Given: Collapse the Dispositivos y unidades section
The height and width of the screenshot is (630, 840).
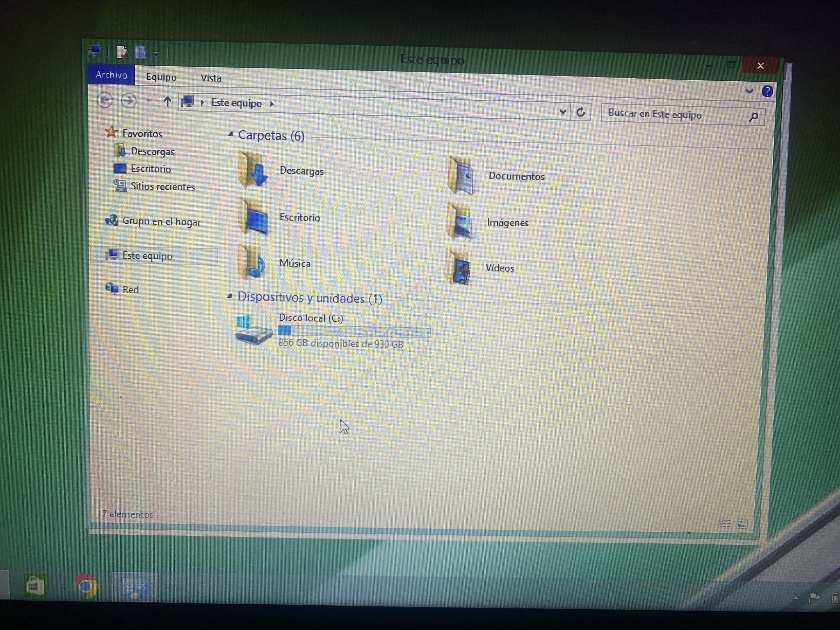Looking at the screenshot, I should (229, 296).
